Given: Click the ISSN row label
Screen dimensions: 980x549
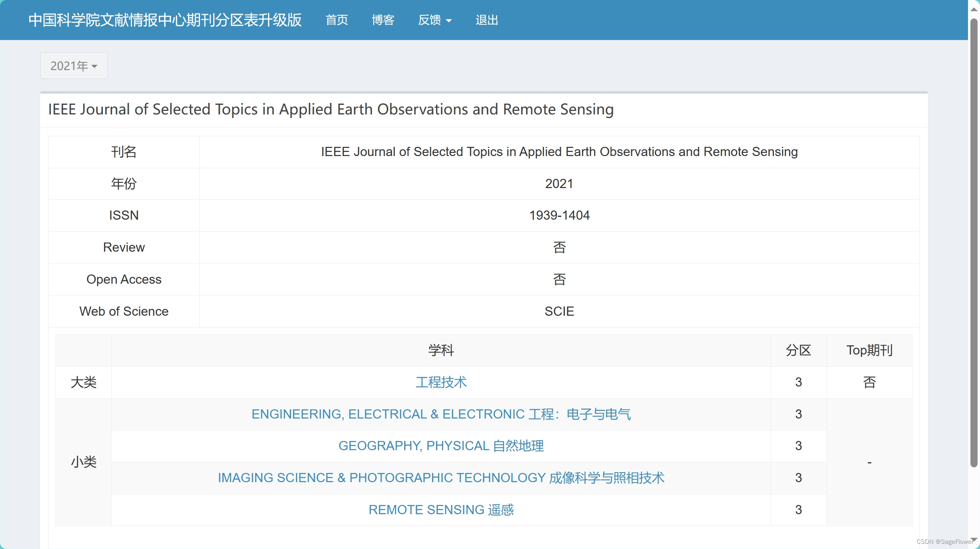Looking at the screenshot, I should [124, 215].
